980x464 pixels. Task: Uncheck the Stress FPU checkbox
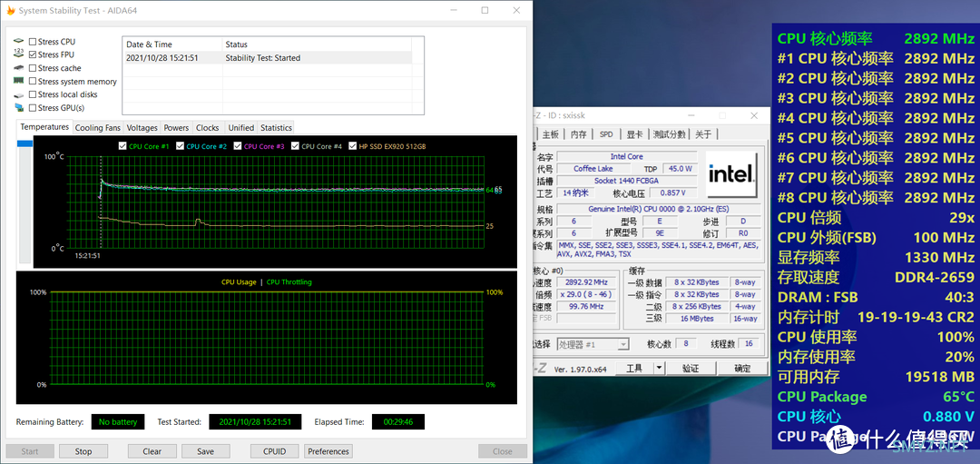click(33, 55)
